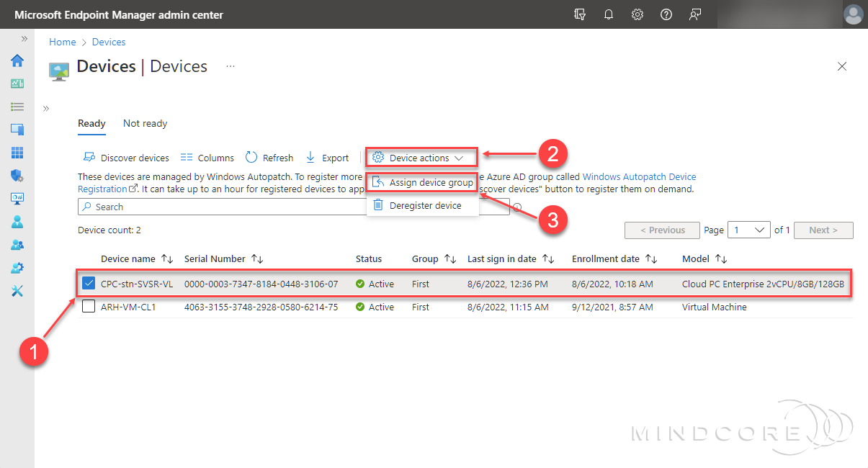Open the Device actions dropdown
Screen dimensions: 868x468
(x=421, y=157)
